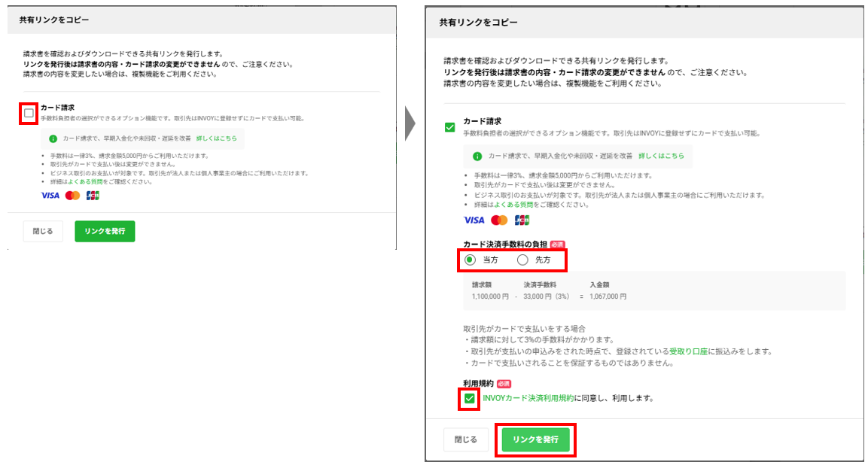Click the JCB logo in left dialog
Screen dimensions: 868x465
click(93, 196)
